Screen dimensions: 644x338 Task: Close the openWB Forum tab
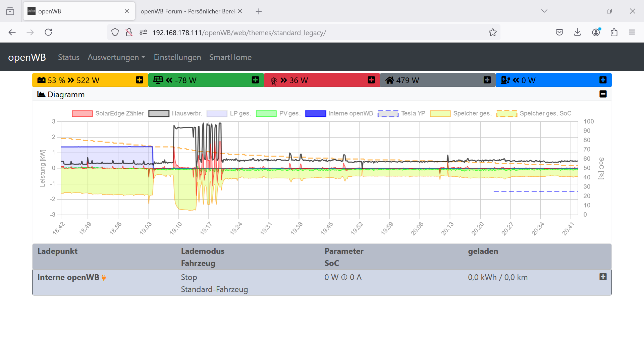[240, 11]
